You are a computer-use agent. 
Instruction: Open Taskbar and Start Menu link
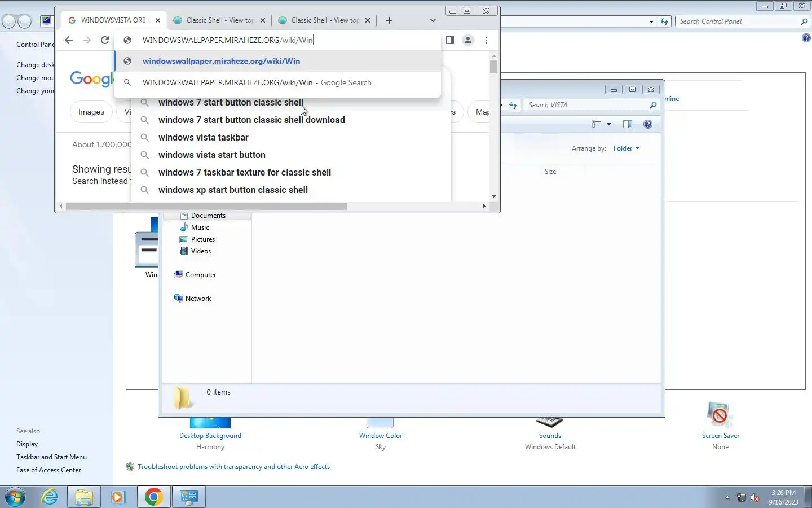pos(51,457)
